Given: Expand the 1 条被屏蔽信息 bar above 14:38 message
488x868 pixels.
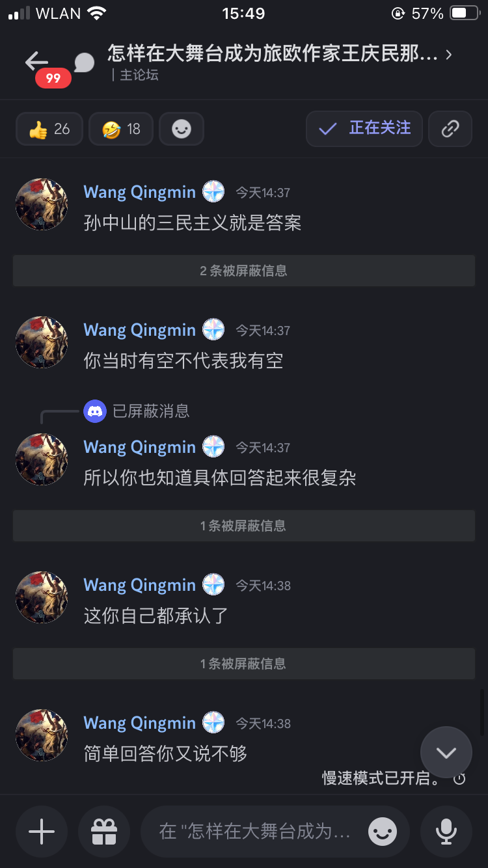Looking at the screenshot, I should point(244,526).
